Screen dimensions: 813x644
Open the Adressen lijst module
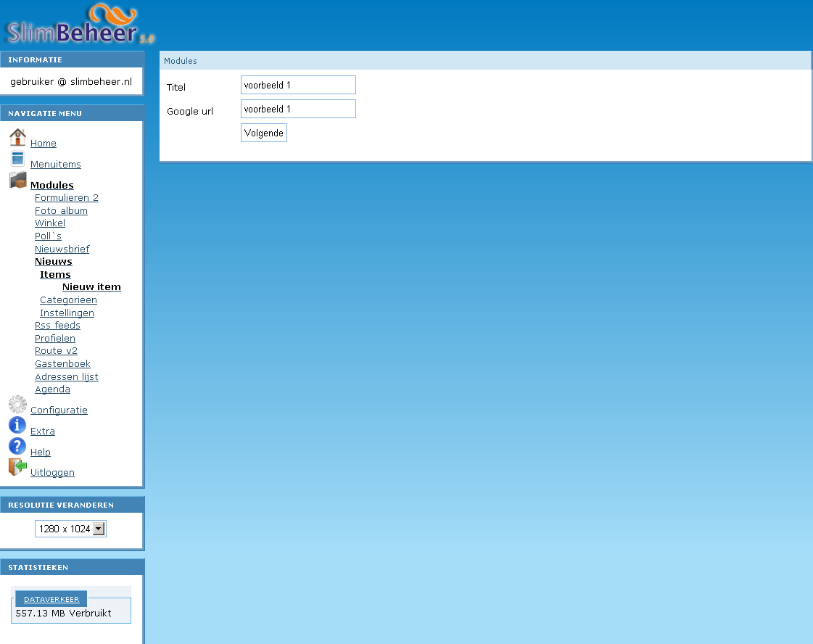pyautogui.click(x=67, y=376)
